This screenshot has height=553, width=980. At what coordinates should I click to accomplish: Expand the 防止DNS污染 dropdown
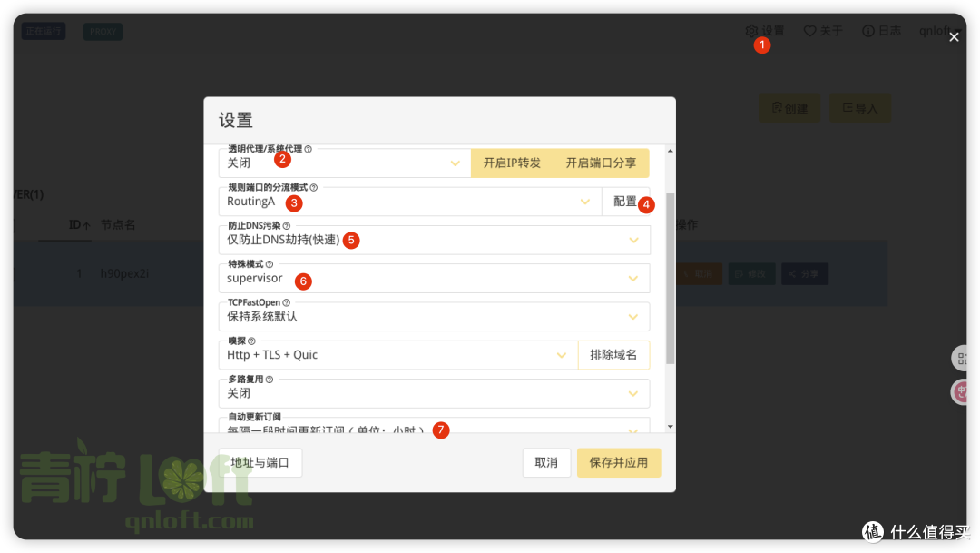tap(435, 241)
